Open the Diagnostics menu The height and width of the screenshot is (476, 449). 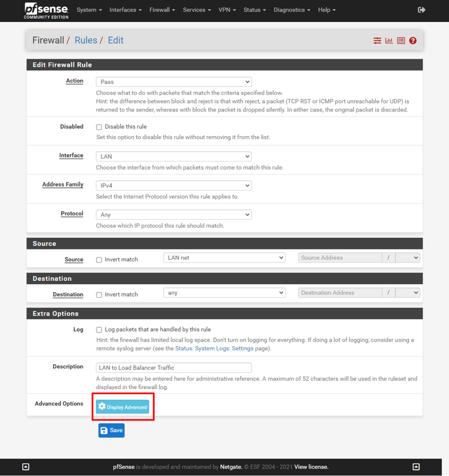pyautogui.click(x=292, y=10)
